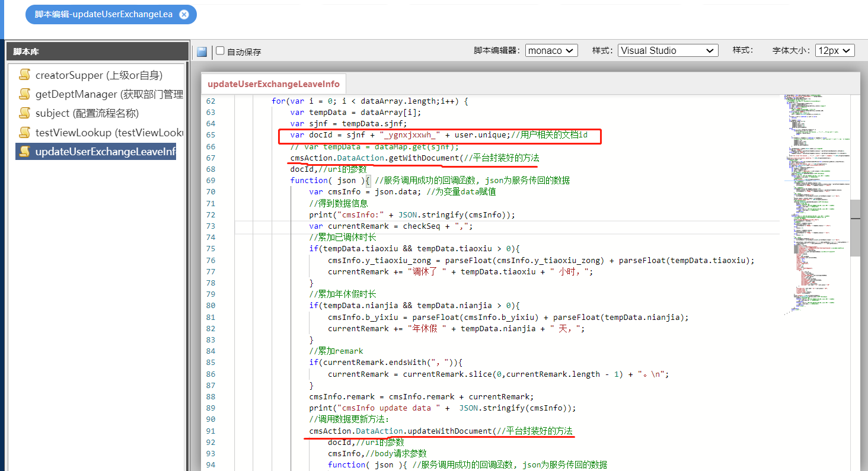Image resolution: width=868 pixels, height=471 pixels.
Task: Click line number 73 in the gutter
Action: click(x=210, y=226)
